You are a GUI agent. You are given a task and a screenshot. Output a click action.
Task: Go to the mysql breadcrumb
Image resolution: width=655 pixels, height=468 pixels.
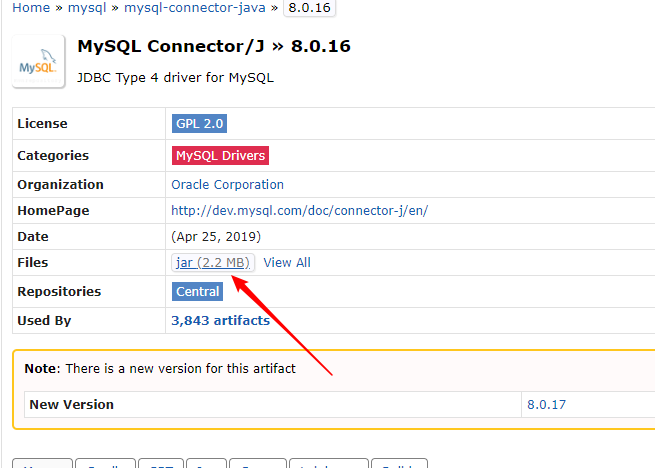tap(87, 8)
